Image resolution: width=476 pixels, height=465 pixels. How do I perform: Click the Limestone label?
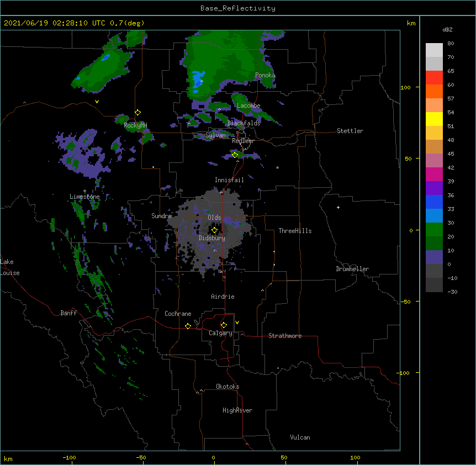click(x=84, y=197)
